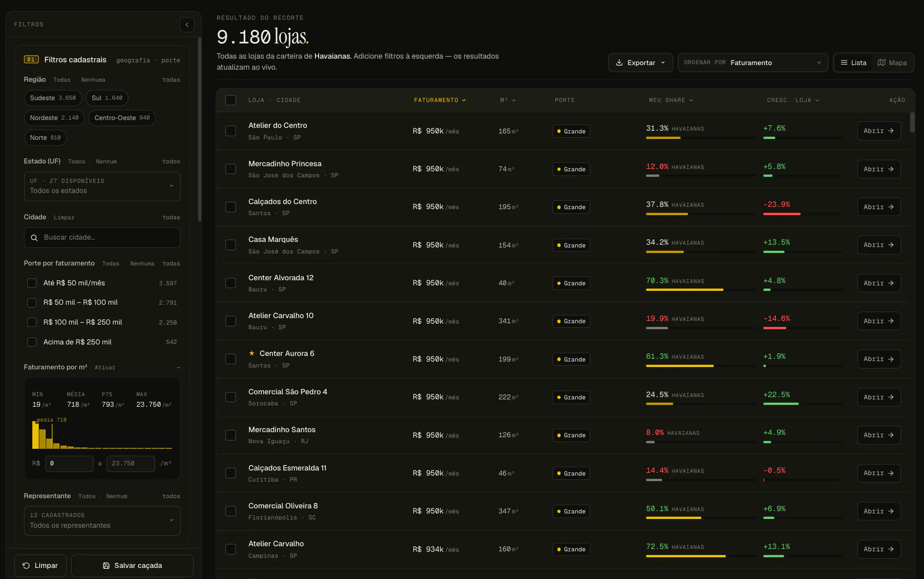Focus the minimum R$ per m² field
924x579 pixels.
(x=69, y=464)
